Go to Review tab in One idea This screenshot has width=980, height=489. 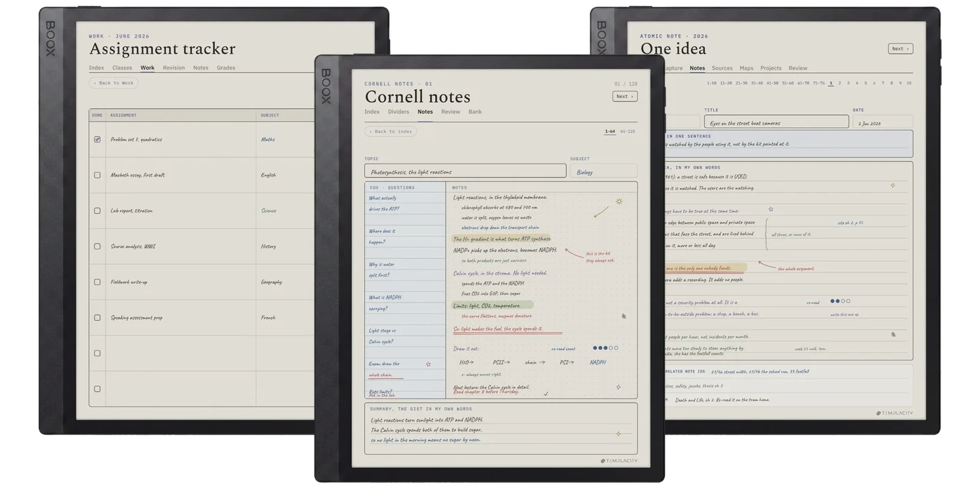point(798,68)
